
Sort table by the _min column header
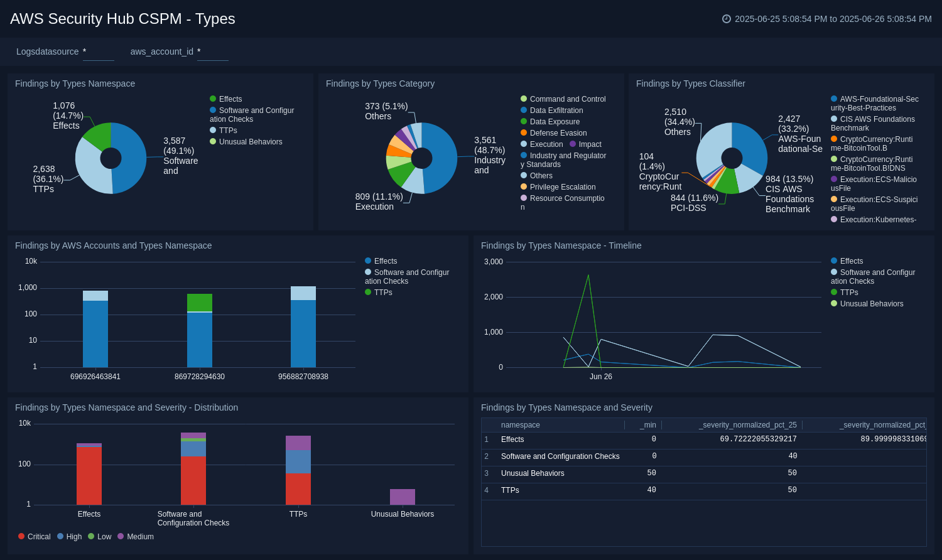(x=647, y=425)
